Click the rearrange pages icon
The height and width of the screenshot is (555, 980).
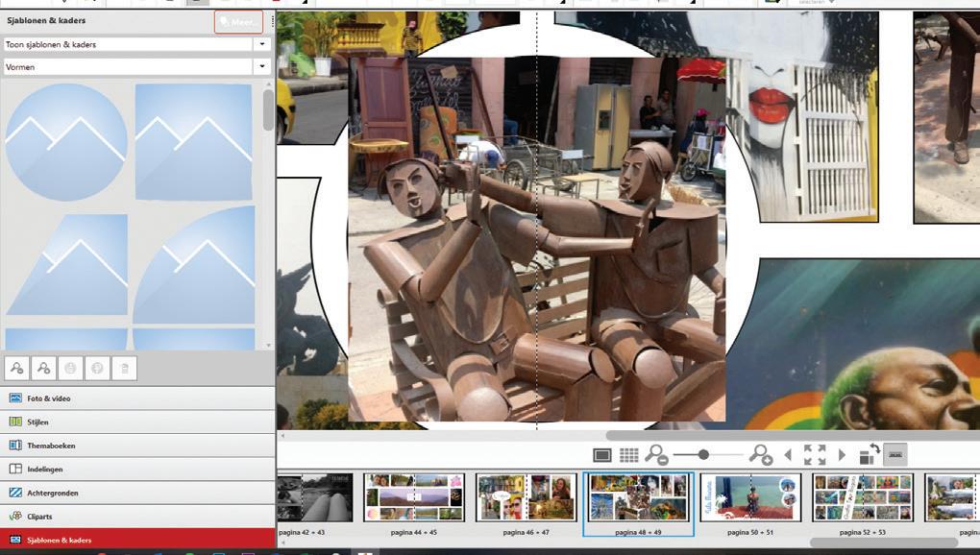pyautogui.click(x=870, y=454)
